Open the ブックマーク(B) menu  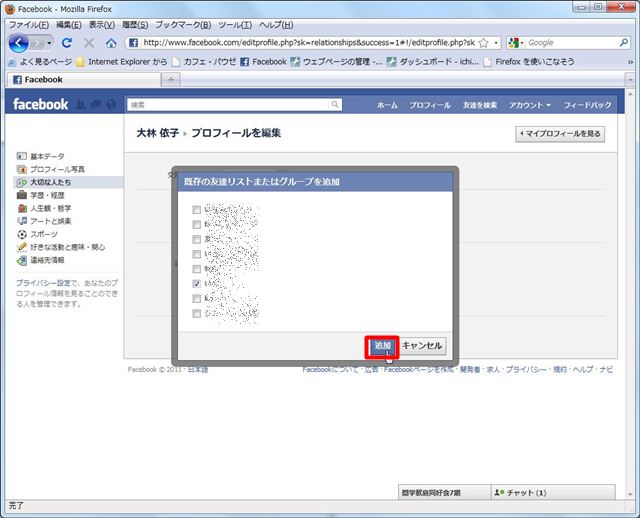coord(183,25)
